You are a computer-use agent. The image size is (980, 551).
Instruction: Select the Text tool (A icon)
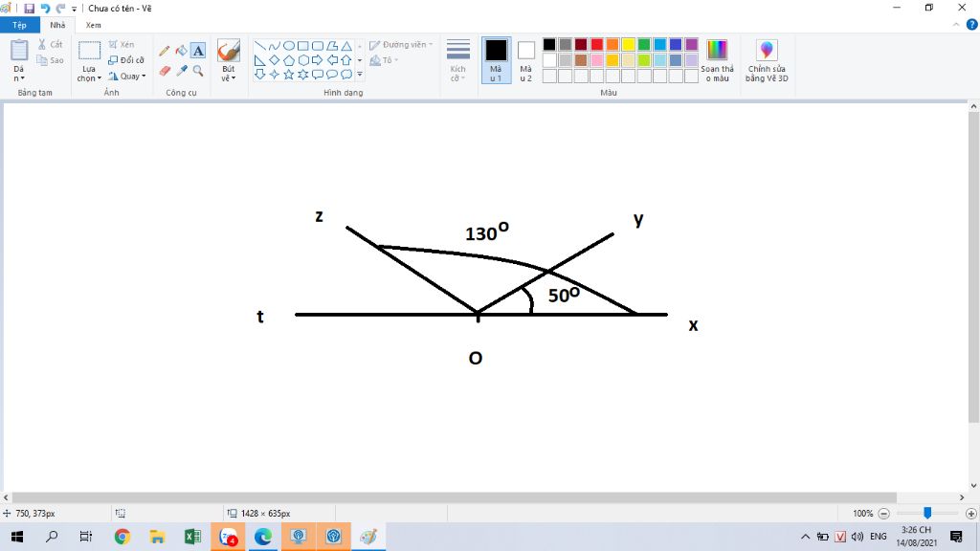coord(198,51)
